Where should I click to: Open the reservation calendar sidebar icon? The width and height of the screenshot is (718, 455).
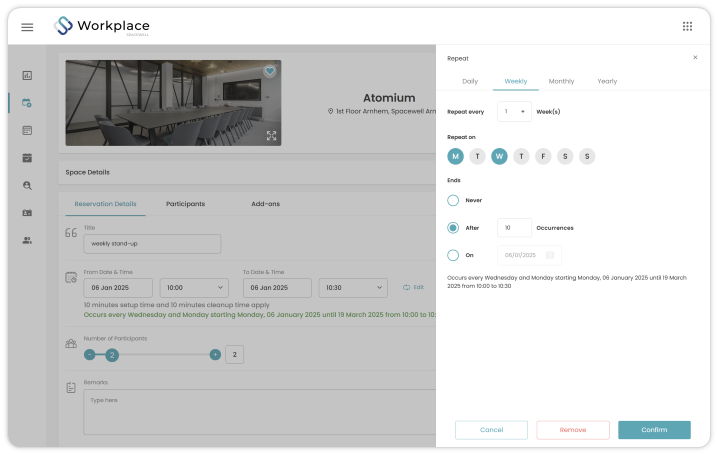(x=27, y=103)
